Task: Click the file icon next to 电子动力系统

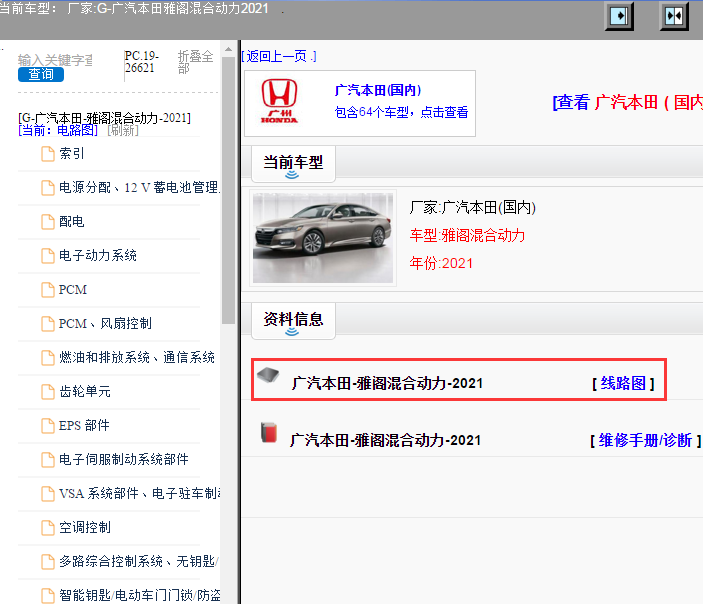Action: click(x=48, y=256)
